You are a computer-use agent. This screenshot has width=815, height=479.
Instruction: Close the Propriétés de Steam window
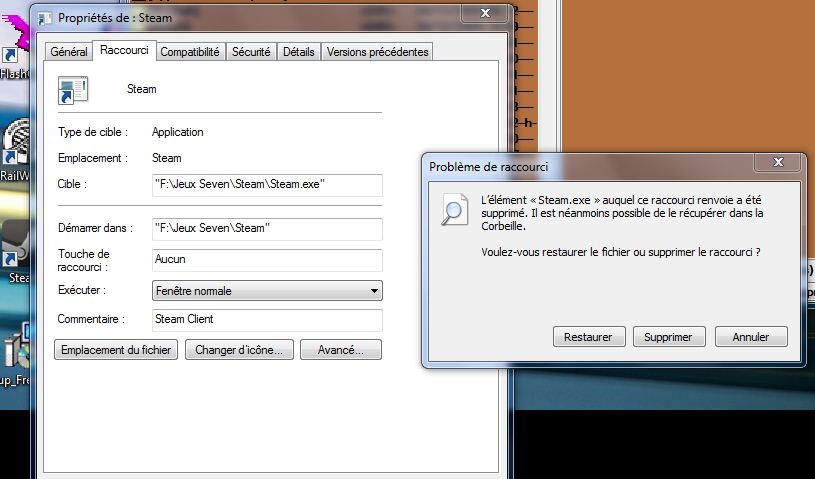pos(485,13)
